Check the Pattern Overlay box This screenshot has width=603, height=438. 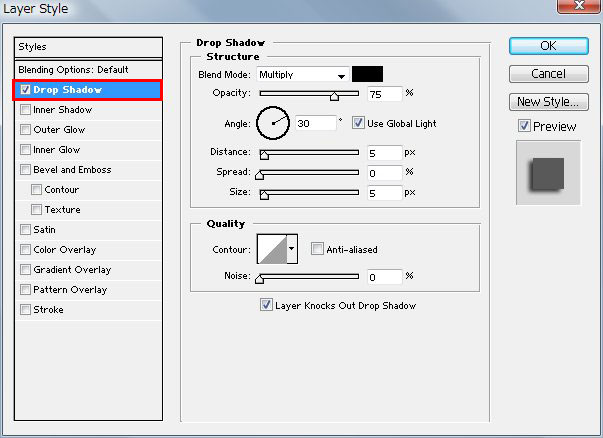[25, 290]
